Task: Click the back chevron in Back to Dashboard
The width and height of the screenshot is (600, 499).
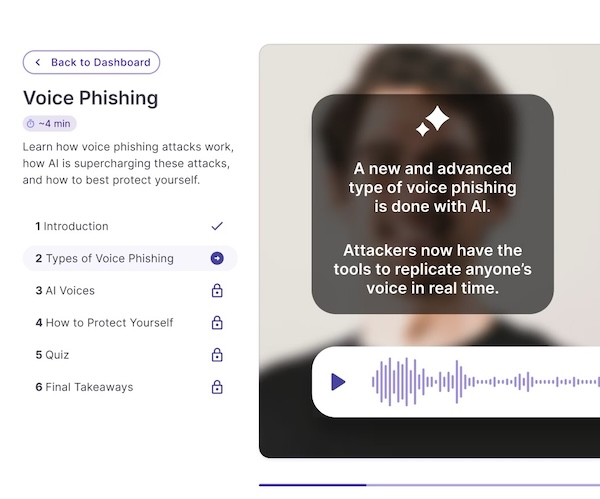Action: (x=38, y=62)
